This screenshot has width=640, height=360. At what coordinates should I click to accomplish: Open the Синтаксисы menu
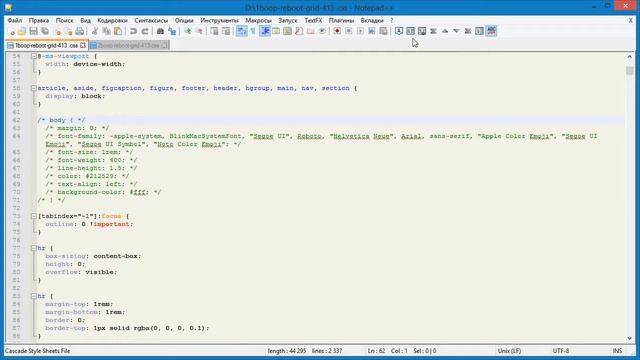coord(151,20)
